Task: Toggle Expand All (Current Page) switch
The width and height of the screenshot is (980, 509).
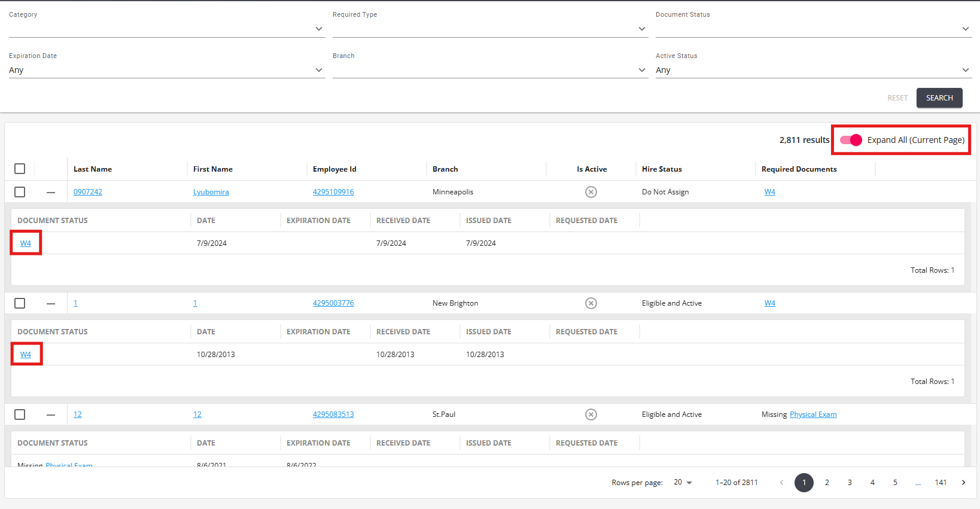Action: [851, 140]
